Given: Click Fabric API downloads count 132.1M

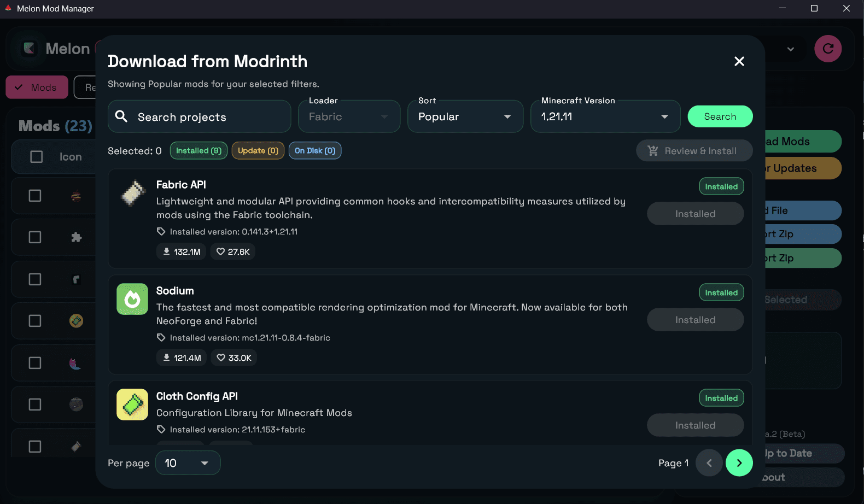Looking at the screenshot, I should click(x=181, y=251).
